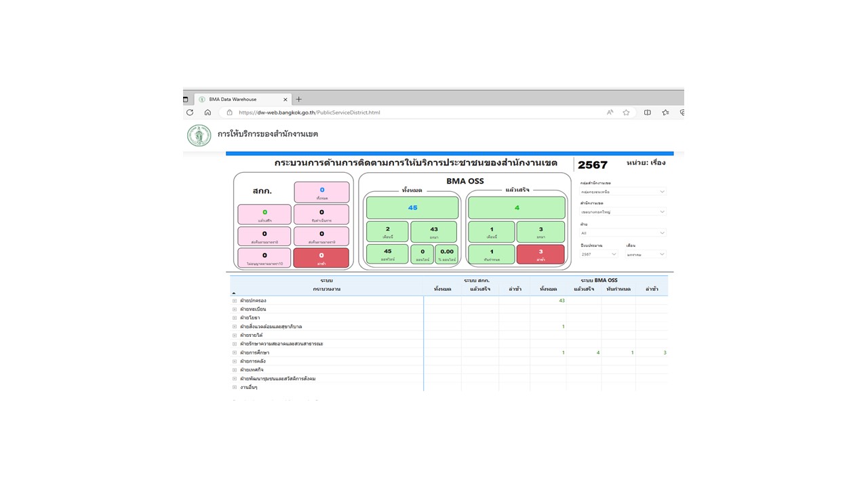Open the เดือน month dropdown
Screen dimensions: 868x488
point(646,254)
